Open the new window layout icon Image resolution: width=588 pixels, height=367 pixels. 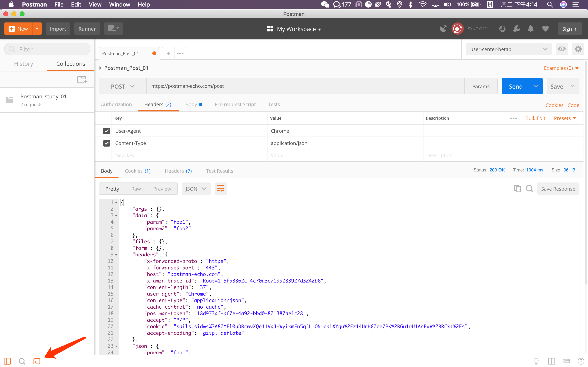[113, 29]
